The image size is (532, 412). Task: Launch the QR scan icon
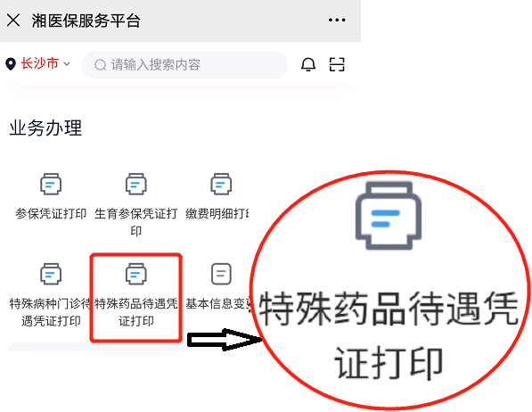[337, 64]
